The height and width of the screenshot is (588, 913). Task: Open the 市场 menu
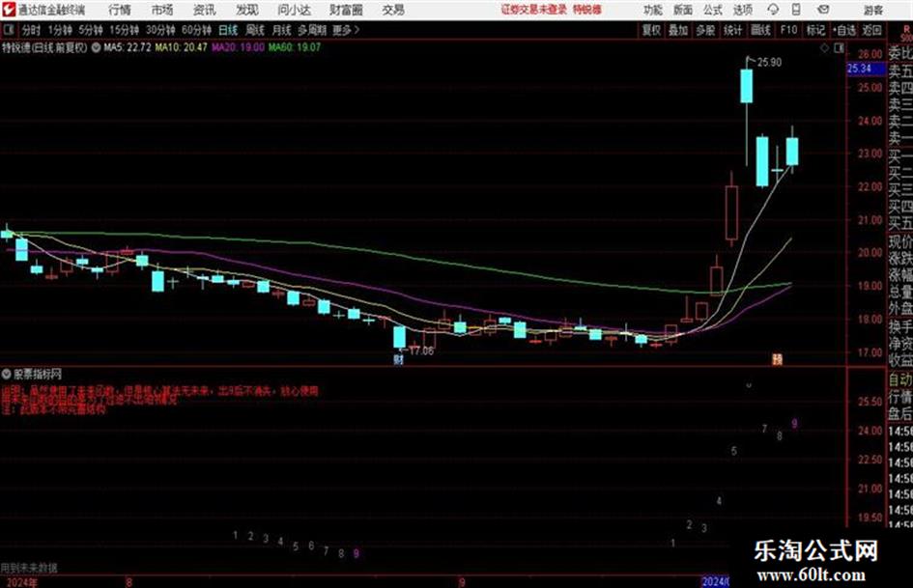[162, 10]
